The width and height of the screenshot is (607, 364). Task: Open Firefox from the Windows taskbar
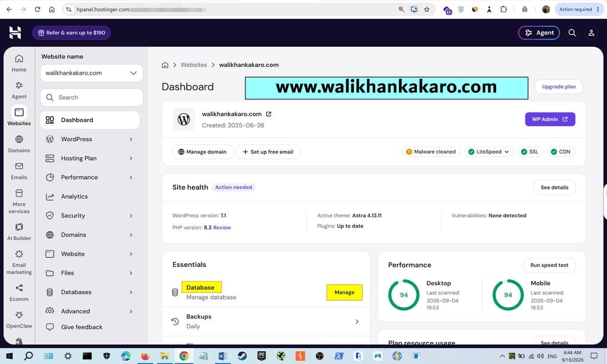tap(145, 356)
